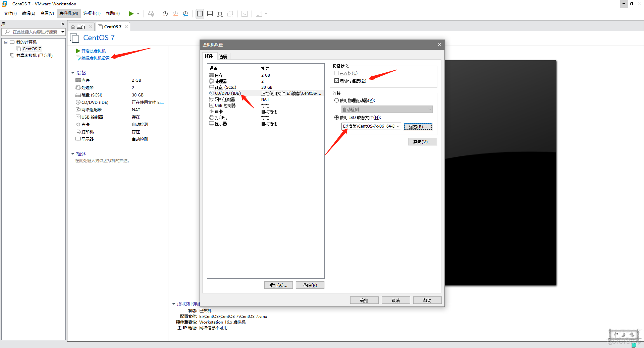This screenshot has height=348, width=644.
Task: Switch to 选项 tab in settings dialog
Action: tap(223, 57)
